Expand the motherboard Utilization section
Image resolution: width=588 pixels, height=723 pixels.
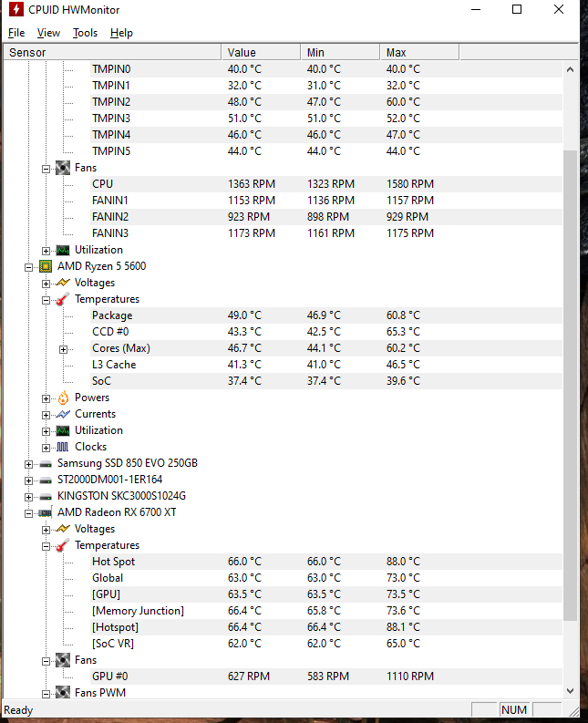pyautogui.click(x=46, y=251)
